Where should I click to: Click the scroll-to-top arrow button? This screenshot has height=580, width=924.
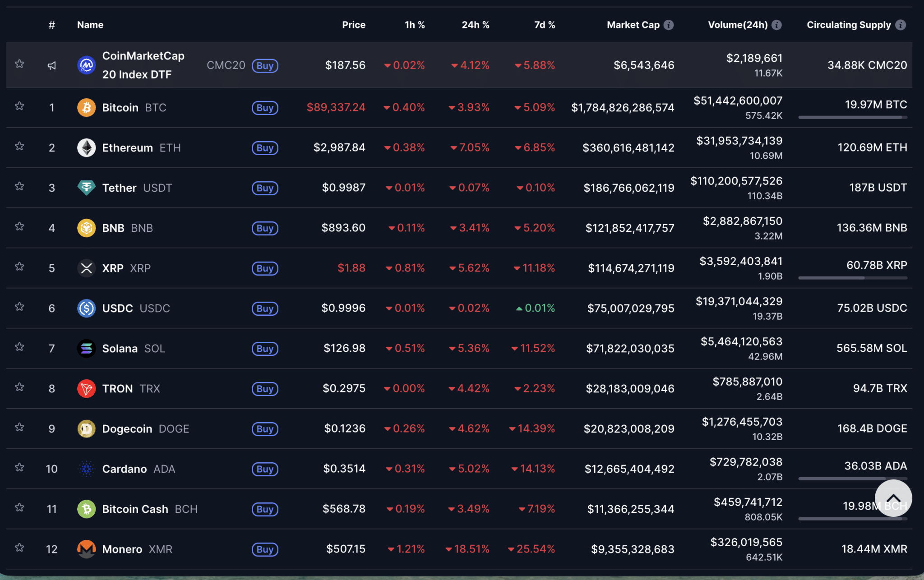[894, 498]
